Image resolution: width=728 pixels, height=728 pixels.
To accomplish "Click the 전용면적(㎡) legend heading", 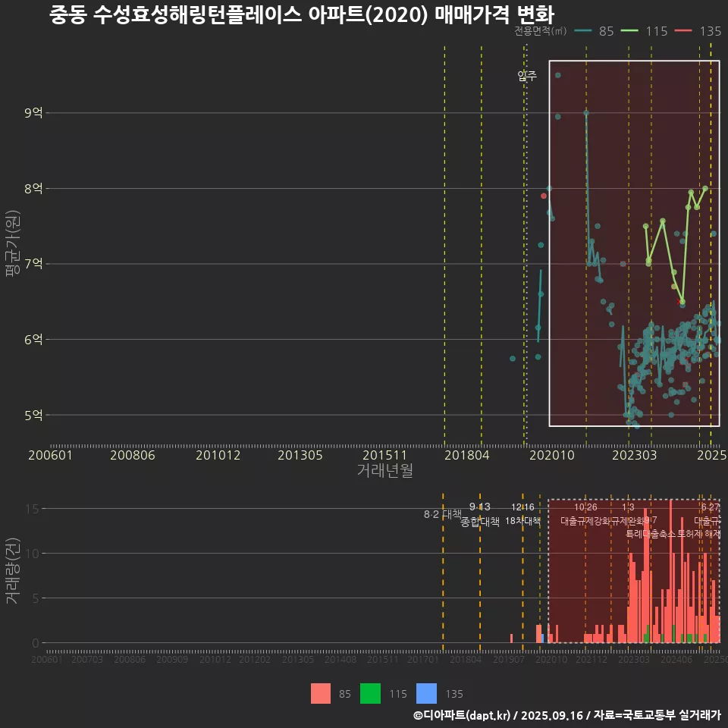I will pos(541,31).
